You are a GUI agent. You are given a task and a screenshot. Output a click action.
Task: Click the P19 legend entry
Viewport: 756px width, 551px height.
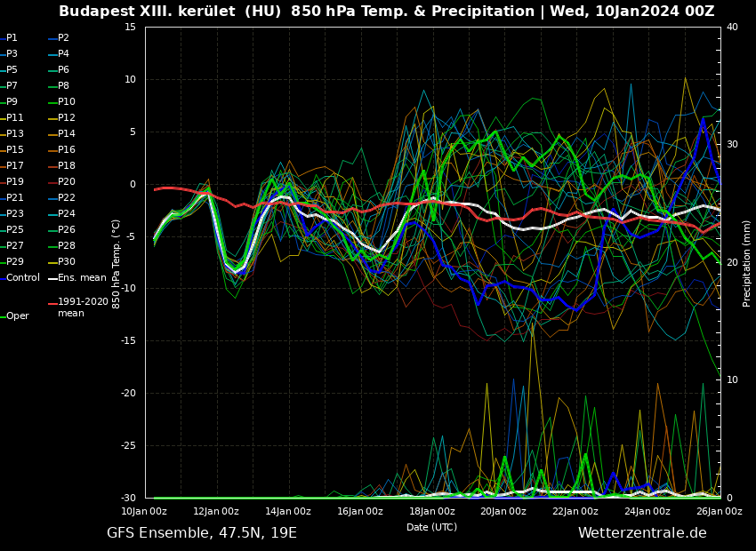click(15, 182)
